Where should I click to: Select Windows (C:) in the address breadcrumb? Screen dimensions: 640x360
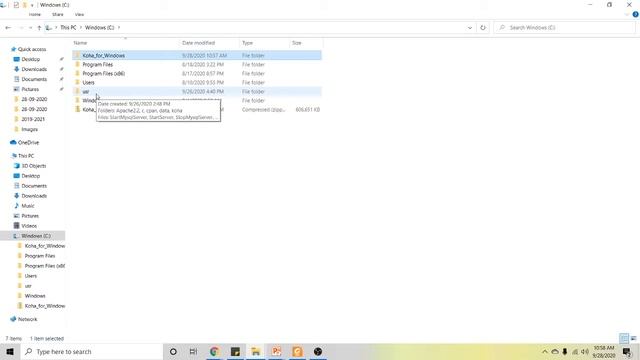(99, 27)
